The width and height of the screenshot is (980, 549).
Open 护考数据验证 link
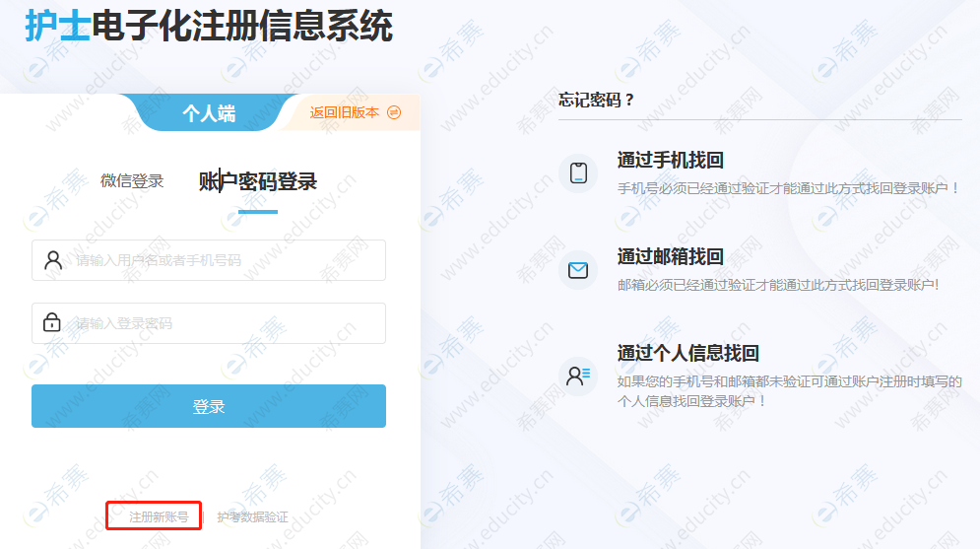(252, 517)
